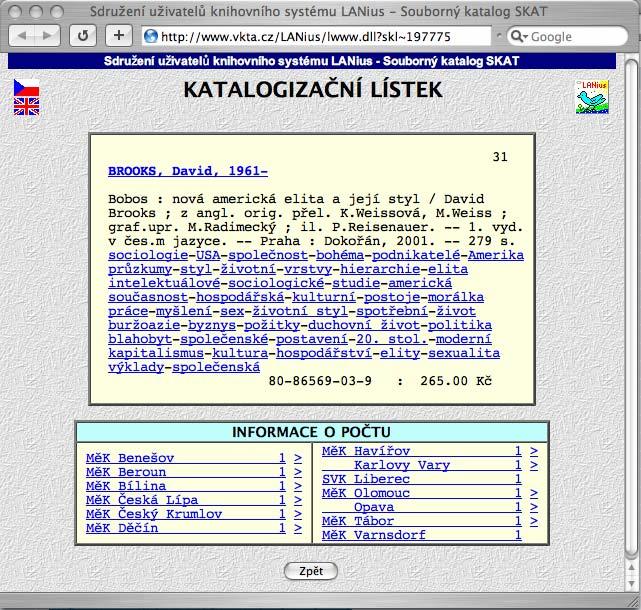Click the hierarchie keyword link

380,269
